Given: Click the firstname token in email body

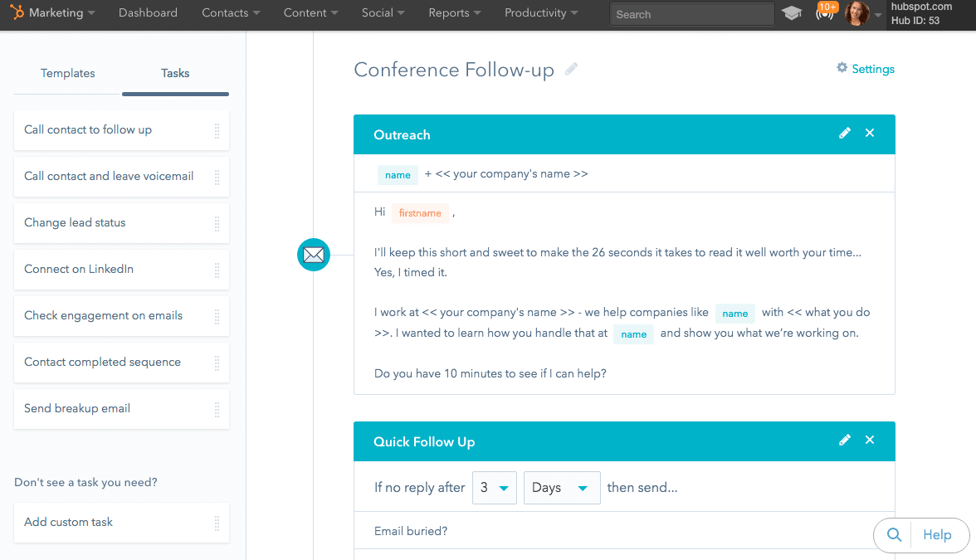Looking at the screenshot, I should [x=420, y=212].
